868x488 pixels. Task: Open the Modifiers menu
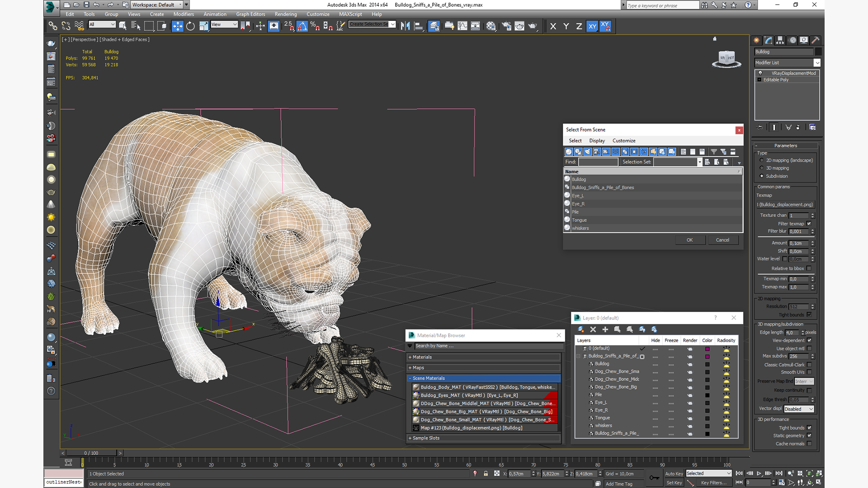pyautogui.click(x=184, y=14)
